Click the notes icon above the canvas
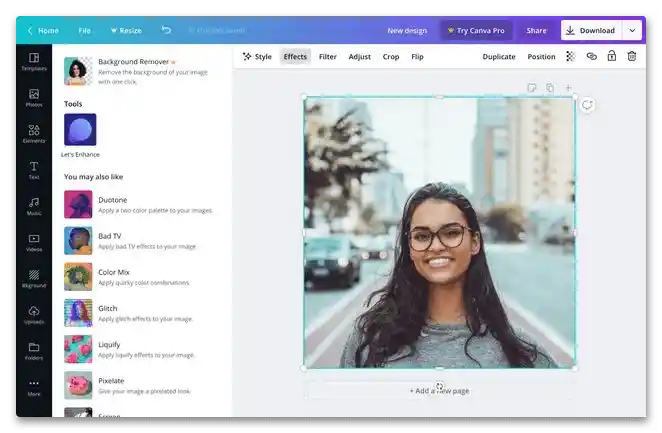The image size is (662, 433). (x=532, y=88)
